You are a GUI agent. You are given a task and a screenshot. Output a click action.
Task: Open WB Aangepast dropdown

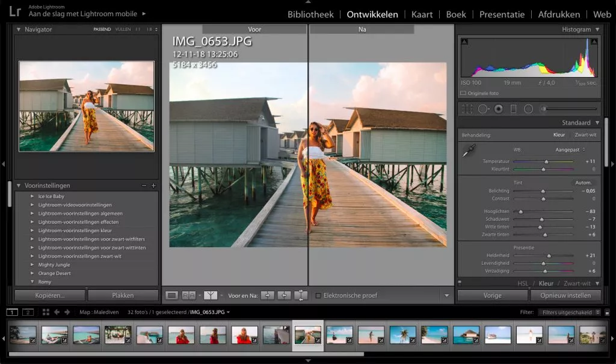click(570, 150)
